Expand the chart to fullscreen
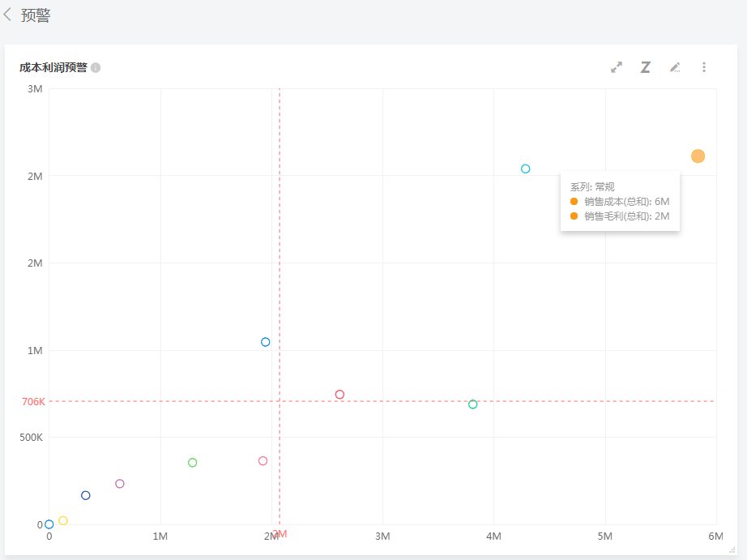Viewport: 747px width, 560px height. (616, 67)
